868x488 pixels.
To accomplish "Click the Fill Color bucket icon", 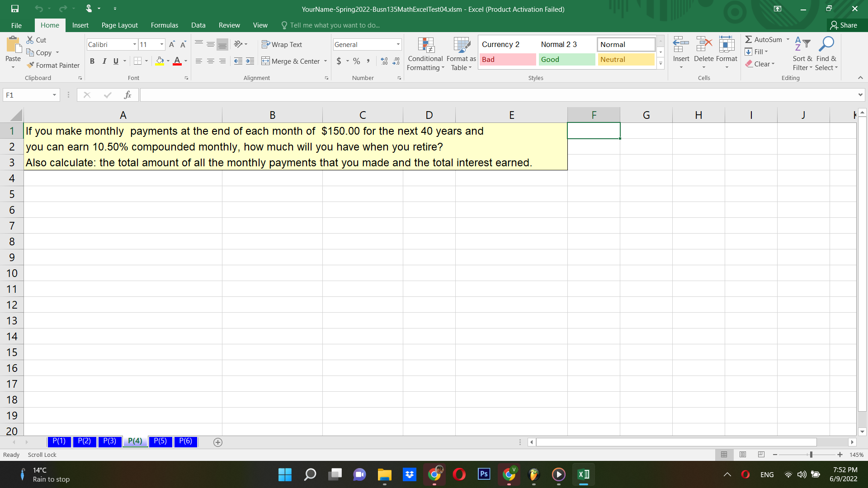I will pyautogui.click(x=160, y=61).
